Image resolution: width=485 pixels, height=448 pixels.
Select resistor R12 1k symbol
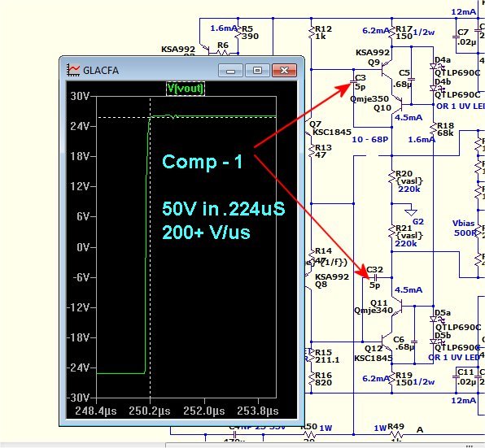coord(312,33)
